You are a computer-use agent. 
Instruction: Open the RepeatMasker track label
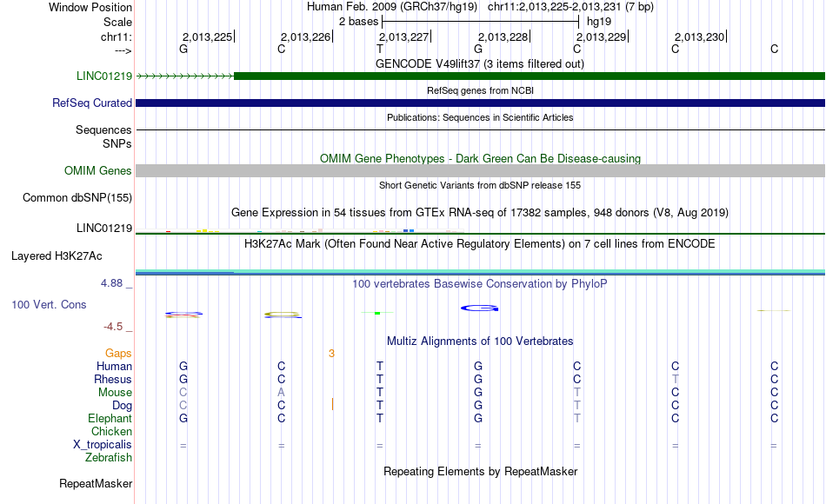click(x=96, y=483)
